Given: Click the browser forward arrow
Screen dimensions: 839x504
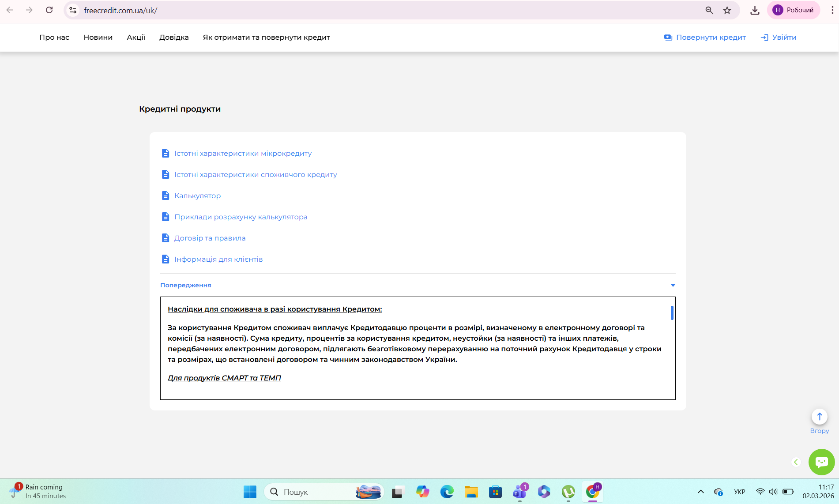Looking at the screenshot, I should pos(29,10).
